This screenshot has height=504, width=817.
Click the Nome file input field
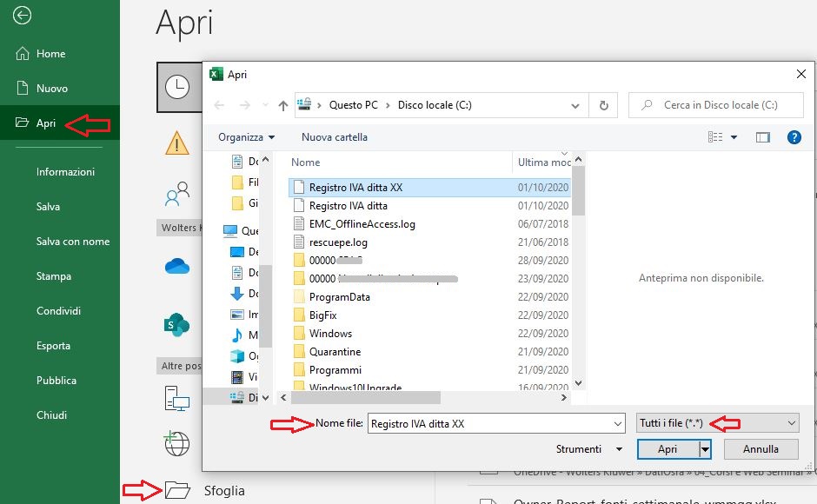[496, 423]
